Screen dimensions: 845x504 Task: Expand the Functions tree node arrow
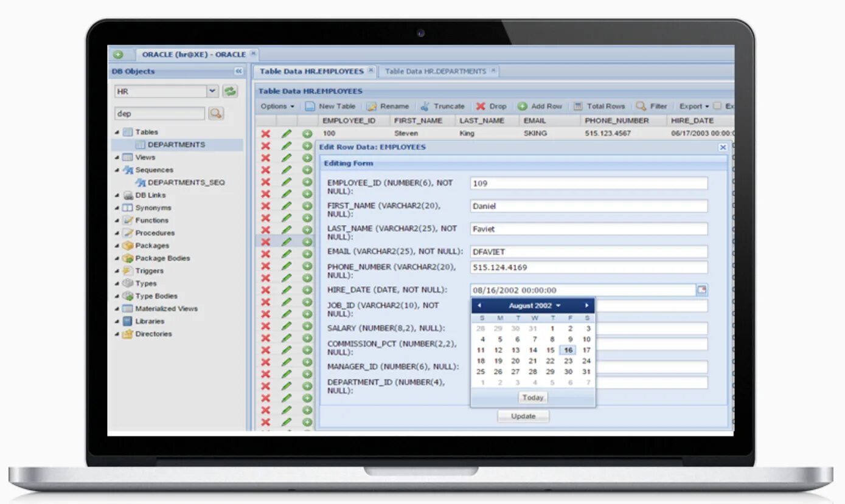pos(117,220)
